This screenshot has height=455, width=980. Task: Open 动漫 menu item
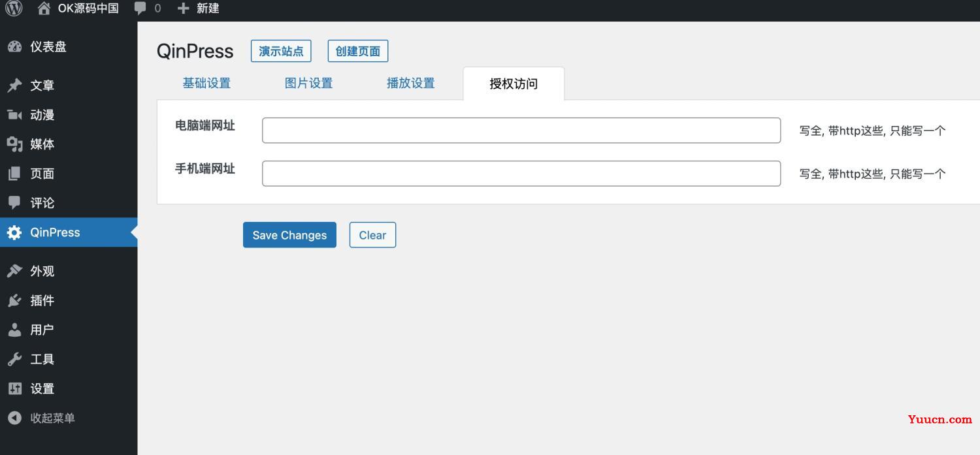pos(42,115)
